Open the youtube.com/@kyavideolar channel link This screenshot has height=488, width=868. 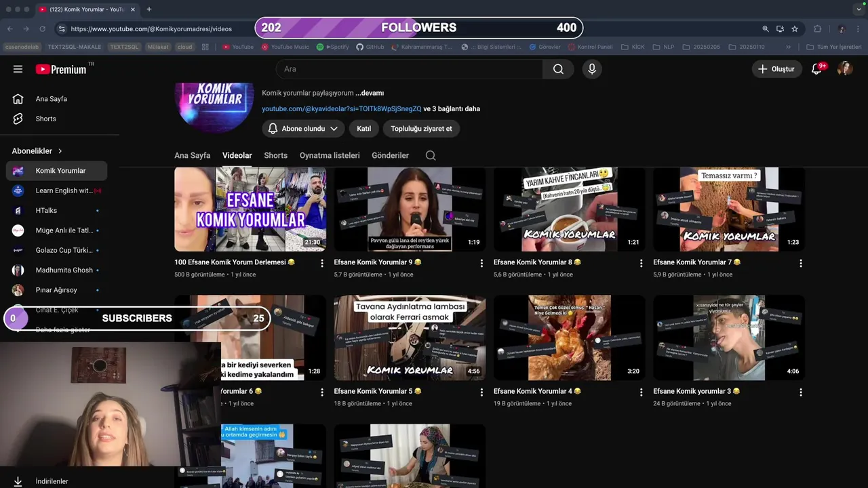(342, 108)
